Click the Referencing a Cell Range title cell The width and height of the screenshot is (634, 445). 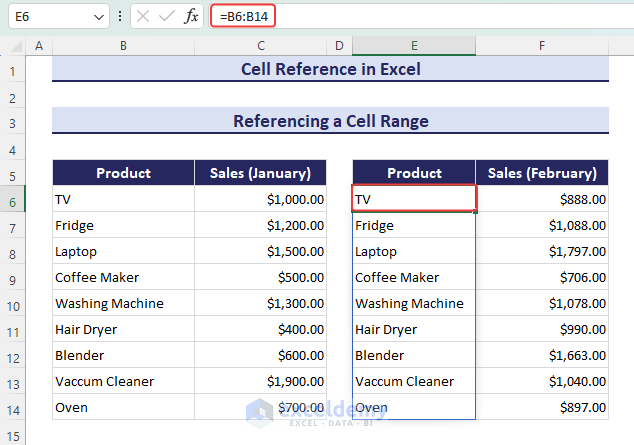coord(330,121)
